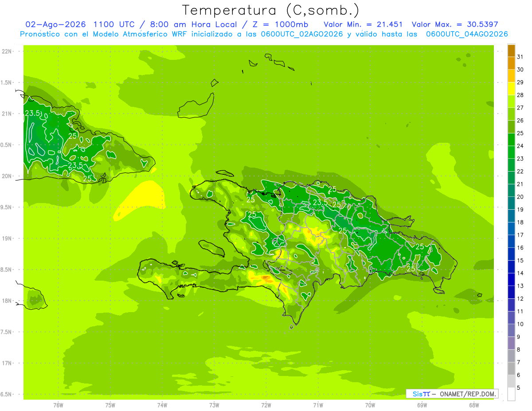Click the gray legend swatch between 6 and 7
Screen dimensions: 532x411
click(511, 369)
